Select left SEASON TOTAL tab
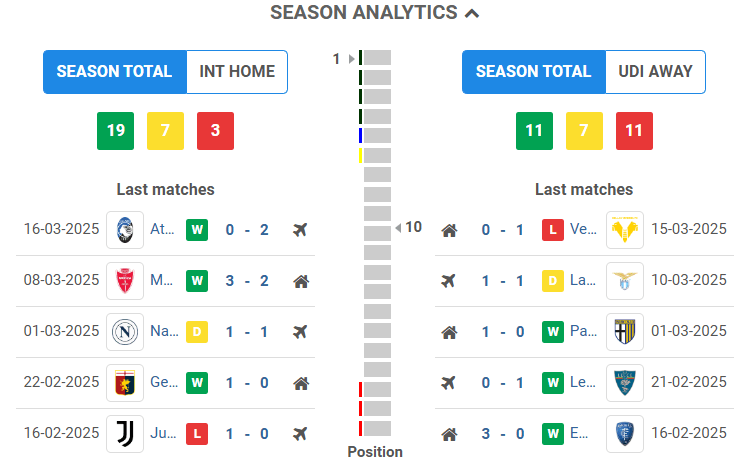This screenshot has width=743, height=462. [x=115, y=72]
